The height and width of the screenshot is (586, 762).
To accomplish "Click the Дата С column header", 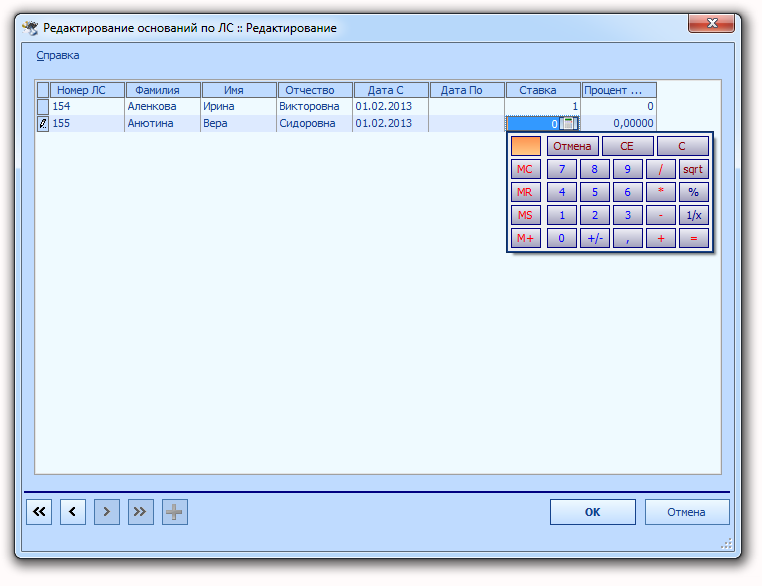I will [x=391, y=90].
